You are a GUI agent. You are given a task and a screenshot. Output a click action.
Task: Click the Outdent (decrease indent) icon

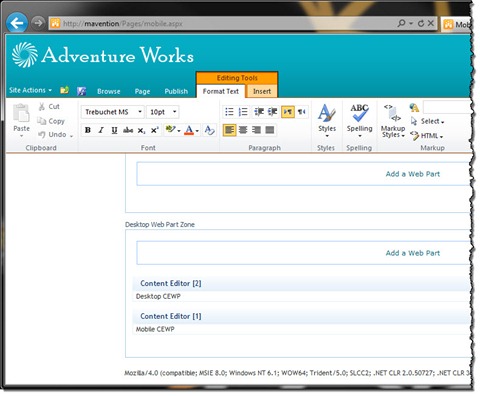tap(259, 112)
